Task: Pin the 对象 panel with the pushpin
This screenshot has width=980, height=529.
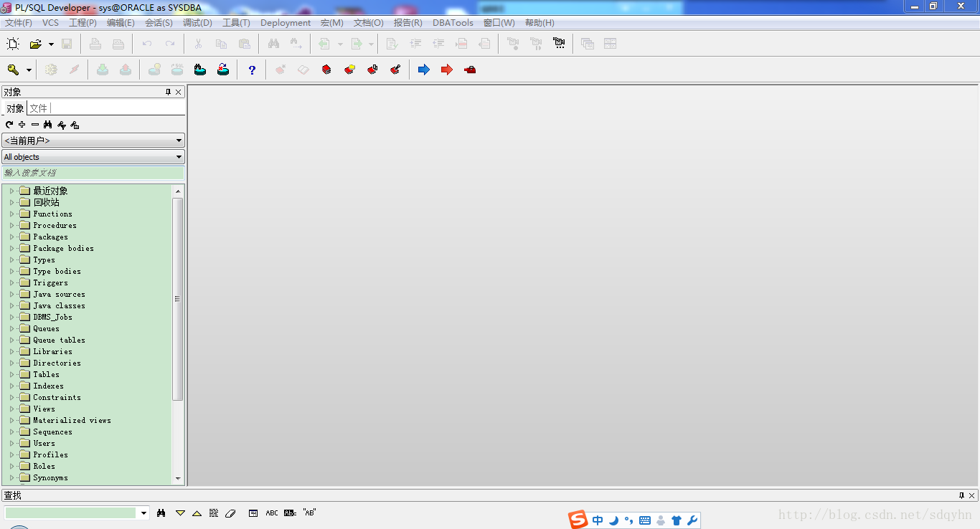Action: (x=169, y=92)
